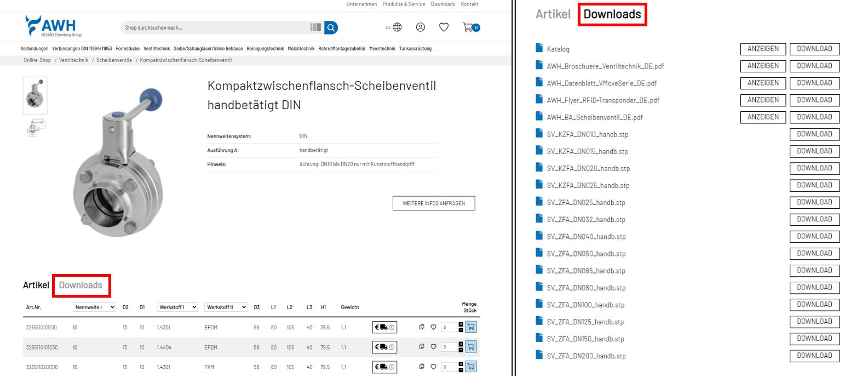This screenshot has height=376, width=868.
Task: Open the wishlist heart icon in header
Action: pyautogui.click(x=444, y=27)
